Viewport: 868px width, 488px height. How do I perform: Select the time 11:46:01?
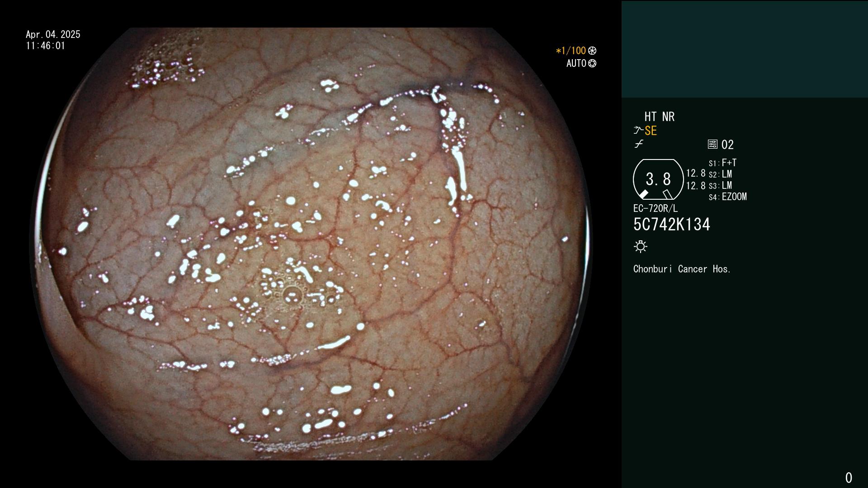pyautogui.click(x=45, y=46)
